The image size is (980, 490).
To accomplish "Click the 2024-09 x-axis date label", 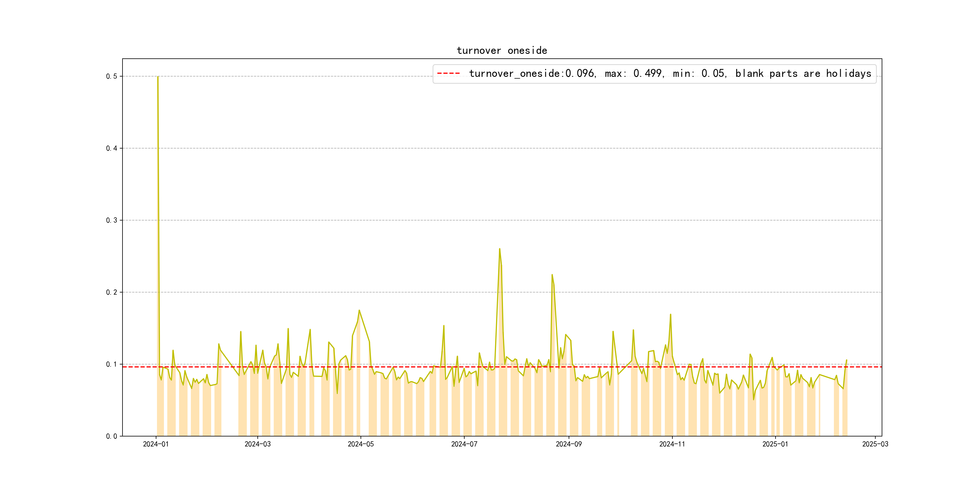I will [x=568, y=444].
